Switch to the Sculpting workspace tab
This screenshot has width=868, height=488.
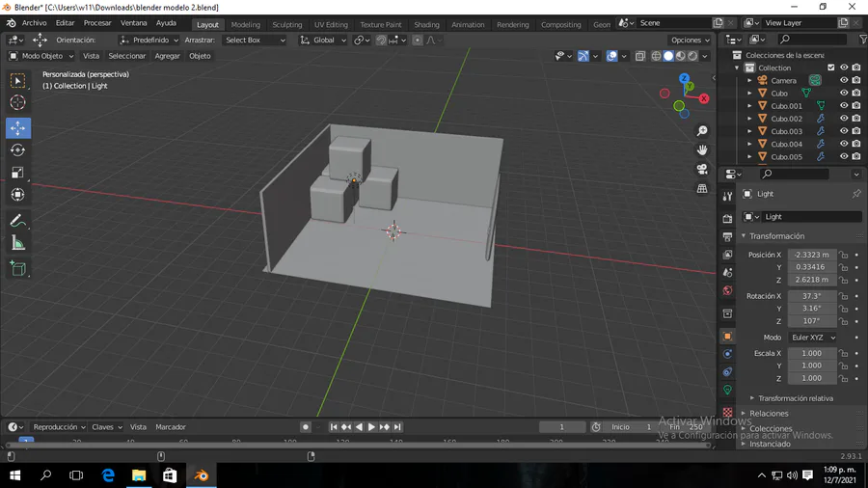point(286,24)
